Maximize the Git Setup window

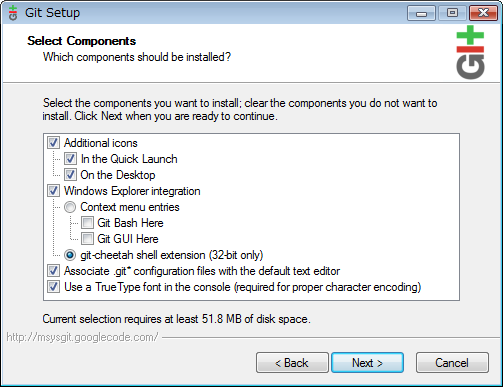[x=452, y=13]
